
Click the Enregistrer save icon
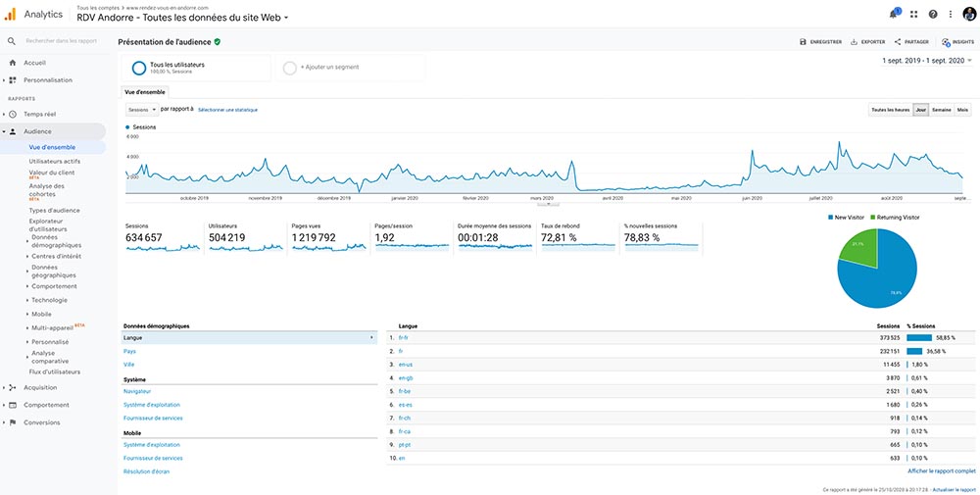click(804, 42)
